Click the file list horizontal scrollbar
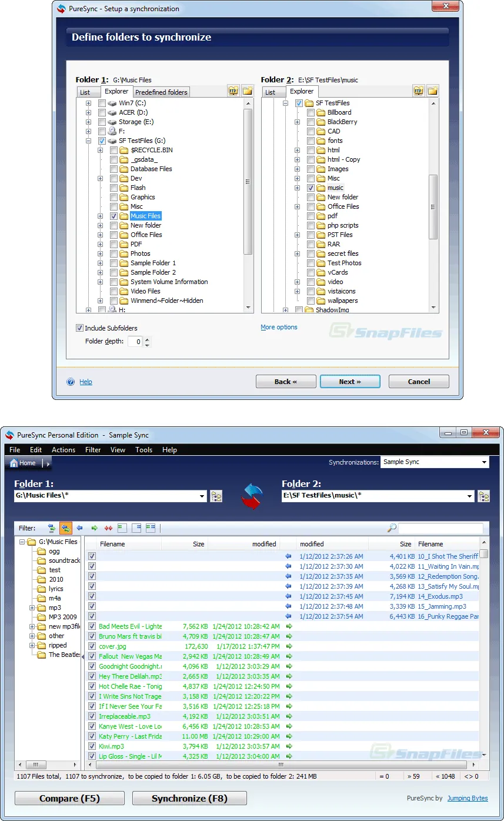The width and height of the screenshot is (504, 821). coord(282,765)
